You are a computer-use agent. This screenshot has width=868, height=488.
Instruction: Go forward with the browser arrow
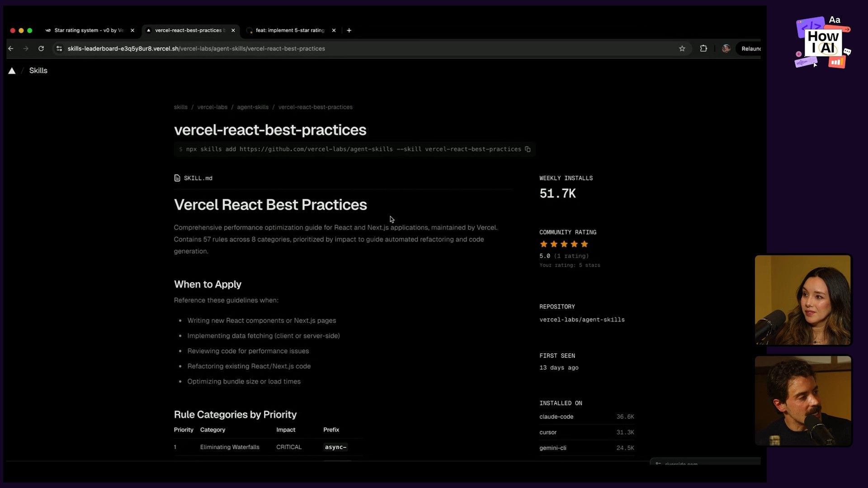(x=26, y=49)
